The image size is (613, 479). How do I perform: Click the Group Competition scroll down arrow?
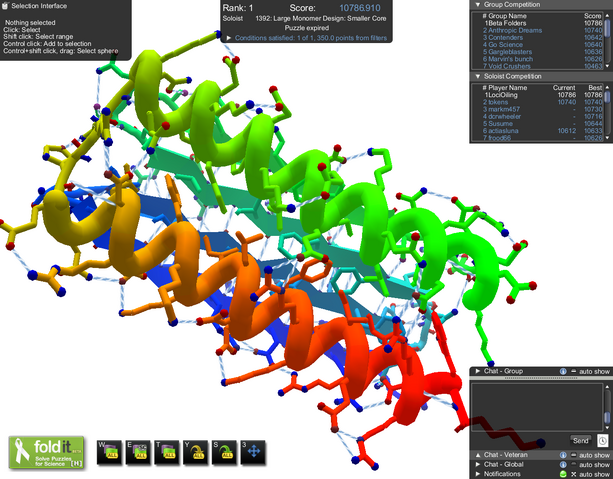pyautogui.click(x=607, y=66)
